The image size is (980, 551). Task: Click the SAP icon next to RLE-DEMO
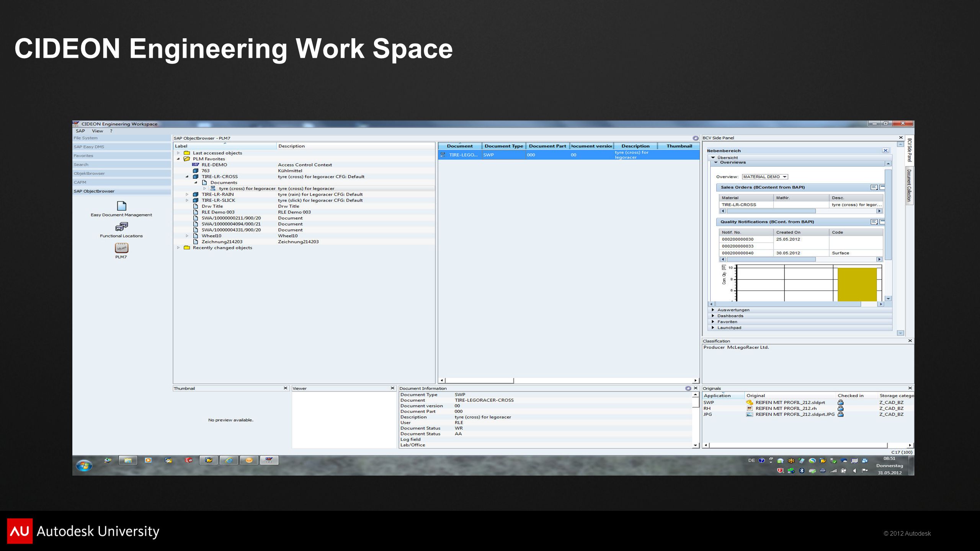point(195,165)
